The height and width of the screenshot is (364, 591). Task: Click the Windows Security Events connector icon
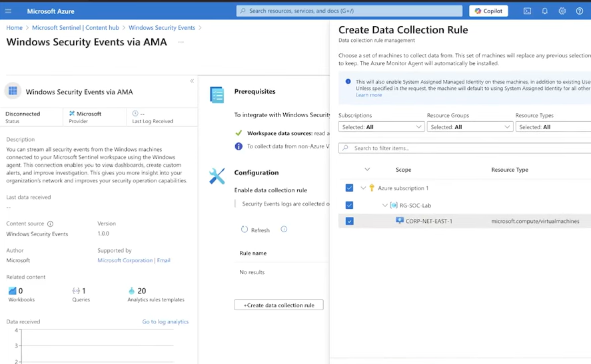click(x=13, y=91)
